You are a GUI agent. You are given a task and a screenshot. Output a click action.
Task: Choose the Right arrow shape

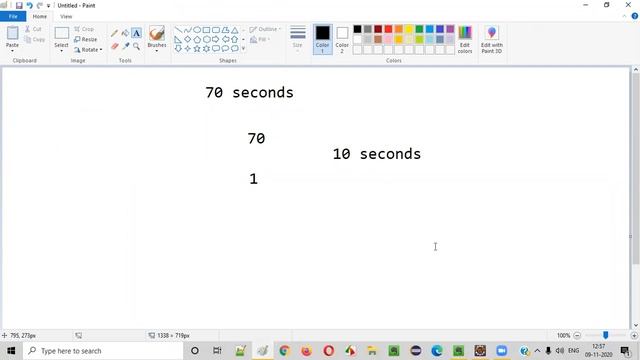(216, 40)
